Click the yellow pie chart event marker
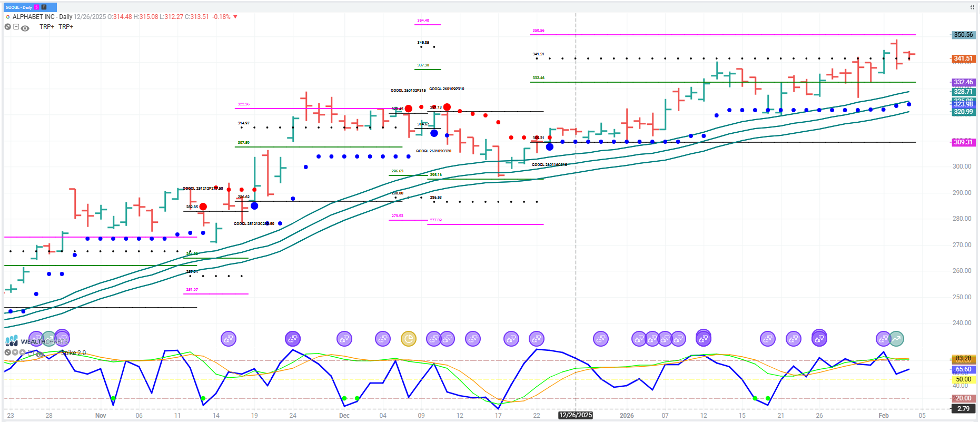 (x=409, y=339)
